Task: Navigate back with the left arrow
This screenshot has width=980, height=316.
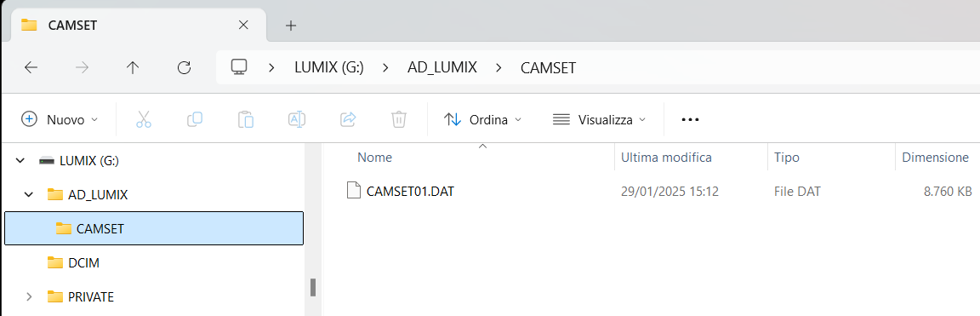Action: pyautogui.click(x=31, y=67)
